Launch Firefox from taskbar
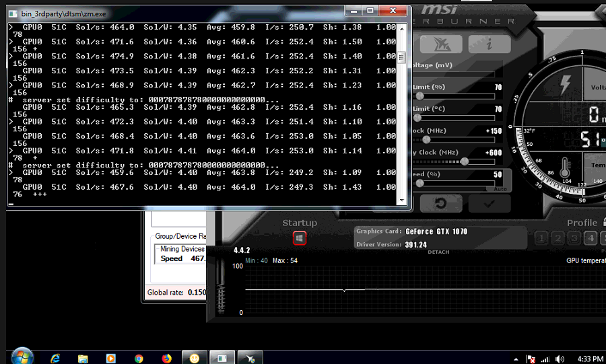606x364 pixels. pos(166,359)
